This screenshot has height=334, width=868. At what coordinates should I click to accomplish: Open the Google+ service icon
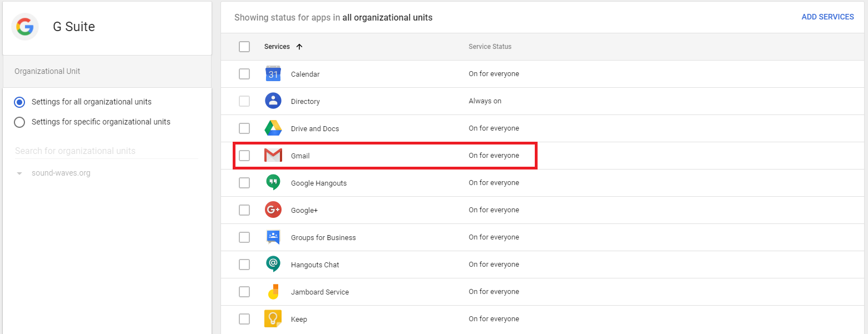[x=273, y=210]
